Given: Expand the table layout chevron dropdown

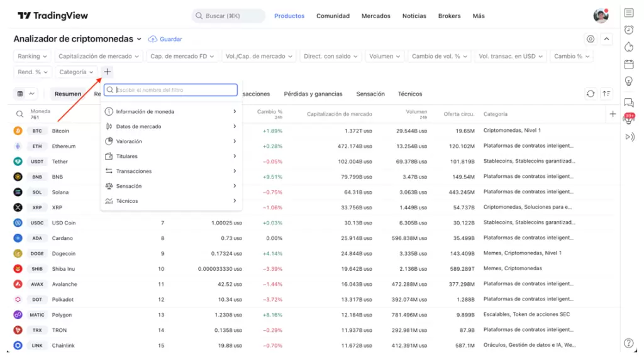Looking at the screenshot, I should pyautogui.click(x=31, y=94).
